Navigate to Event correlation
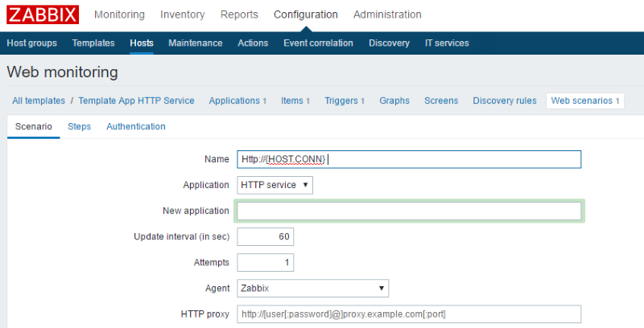Viewport: 644px width, 328px height. click(318, 43)
